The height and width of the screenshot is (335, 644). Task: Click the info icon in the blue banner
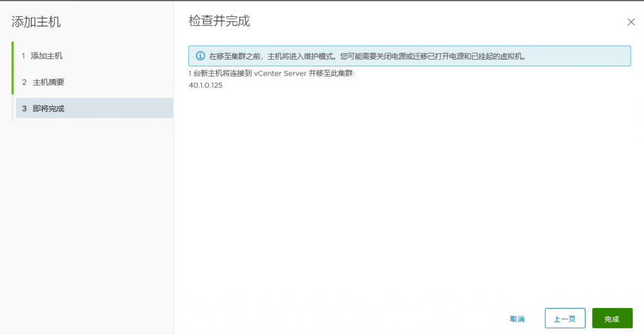(200, 56)
